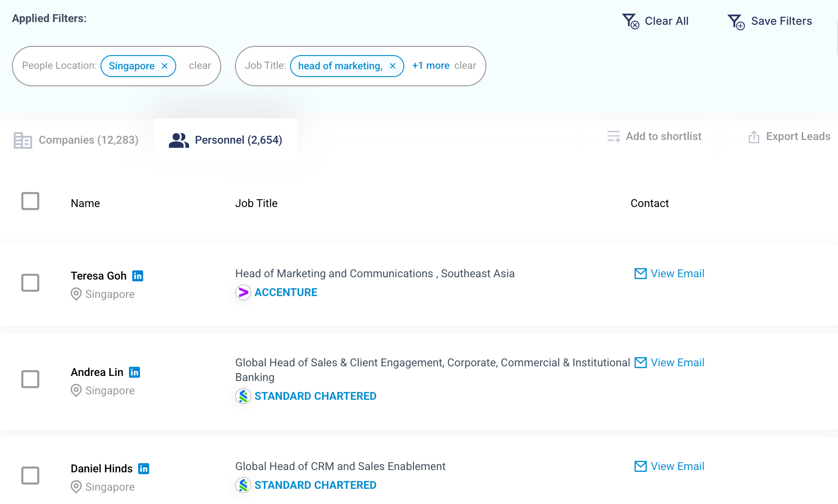
Task: Click Standard Chartered logo in Andrea Lin row
Action: pyautogui.click(x=243, y=396)
